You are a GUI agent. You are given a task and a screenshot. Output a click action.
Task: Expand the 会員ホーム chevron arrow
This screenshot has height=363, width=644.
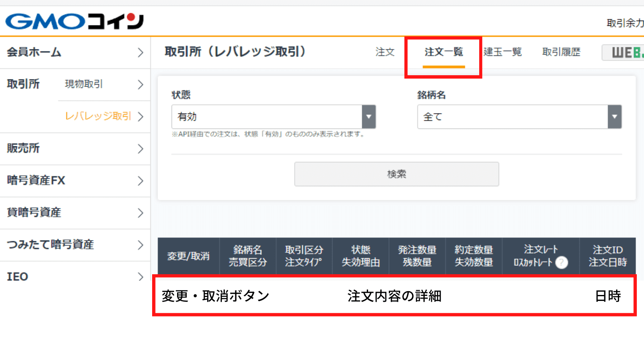(141, 52)
